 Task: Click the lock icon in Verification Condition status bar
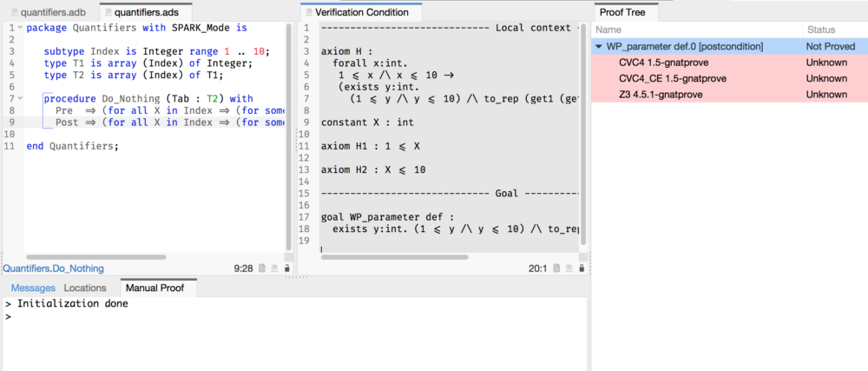pos(579,268)
